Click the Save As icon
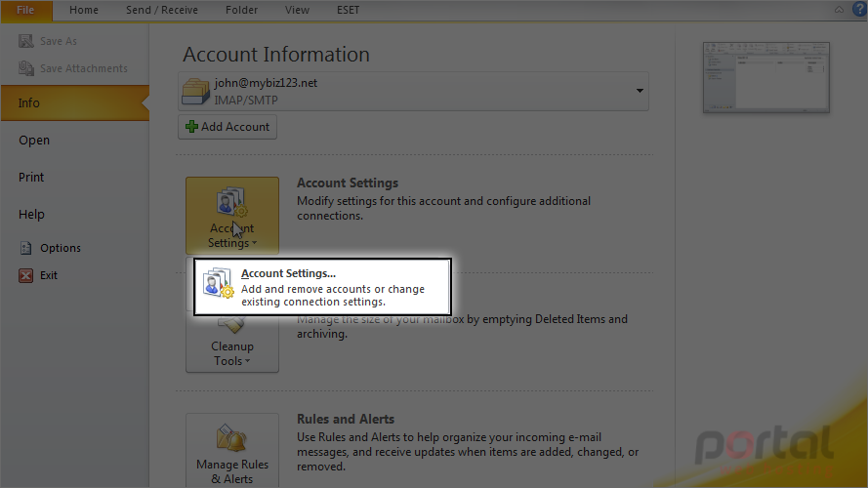The height and width of the screenshot is (488, 868). (x=26, y=41)
